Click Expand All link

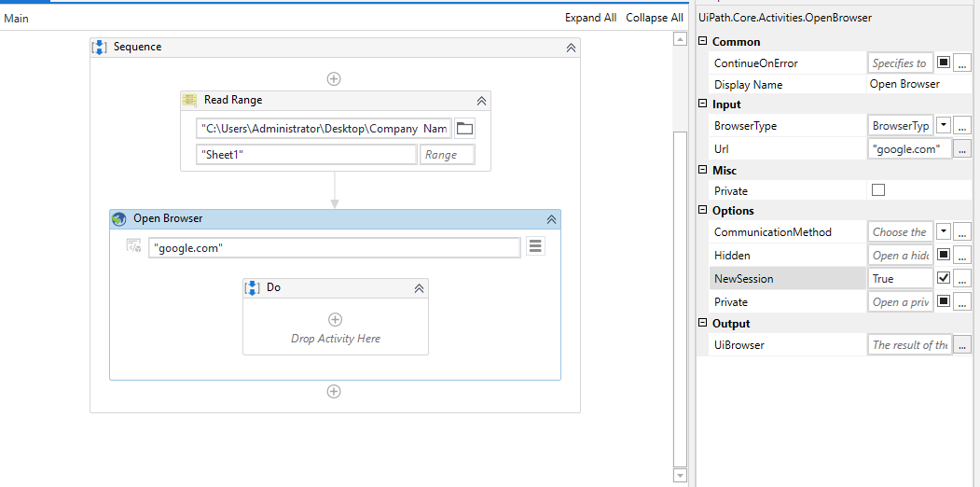pyautogui.click(x=590, y=18)
